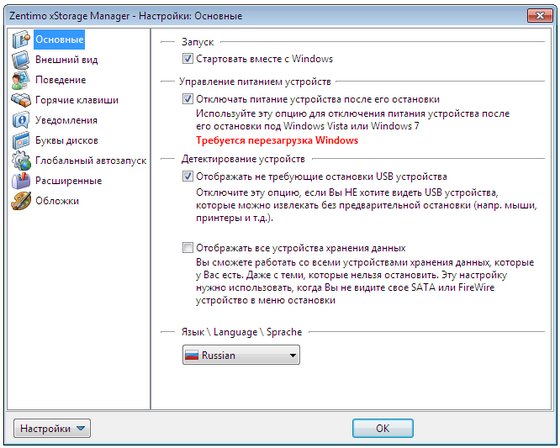The image size is (560, 448).
Task: Click the red Требуется перезагрузка Windows text
Action: (277, 140)
